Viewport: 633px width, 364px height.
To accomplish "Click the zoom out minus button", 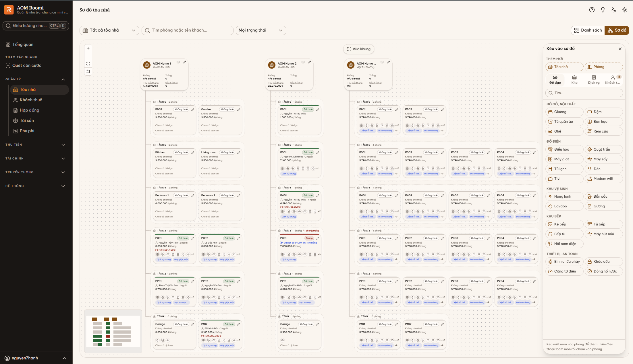I will (x=88, y=56).
